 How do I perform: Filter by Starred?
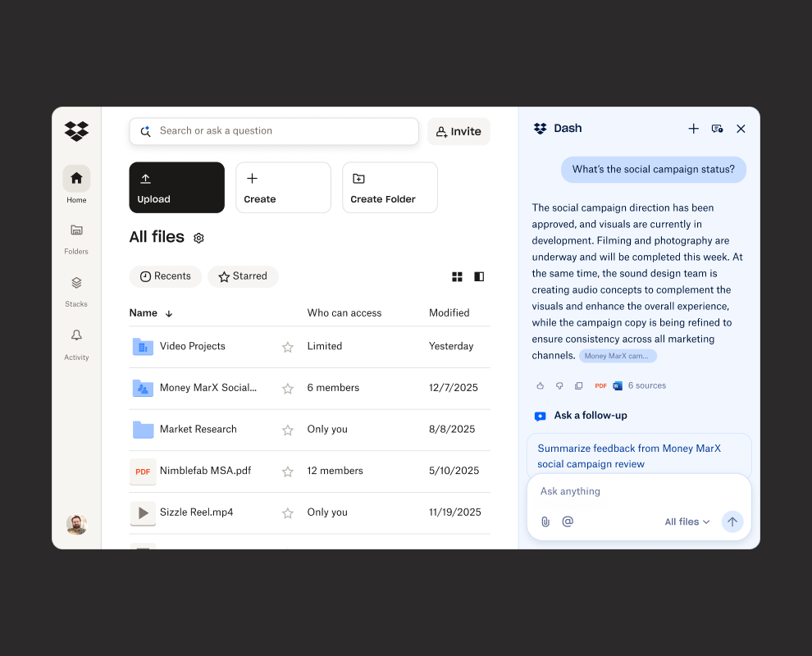[243, 276]
